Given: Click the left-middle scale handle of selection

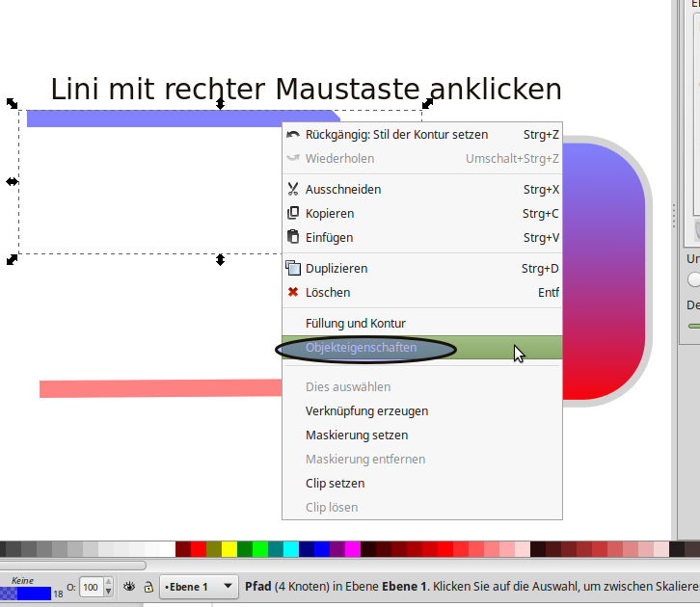Looking at the screenshot, I should 13,181.
